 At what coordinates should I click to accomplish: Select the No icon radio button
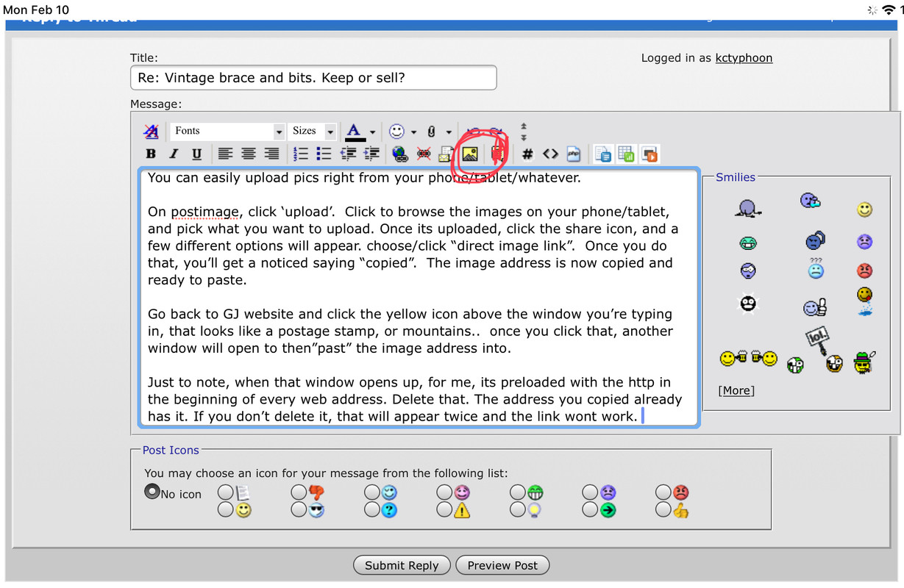pos(152,492)
